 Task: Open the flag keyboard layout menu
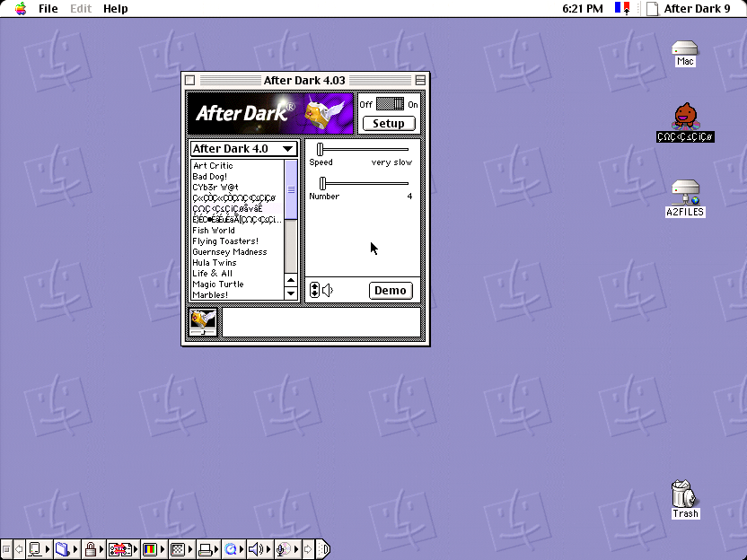(x=622, y=9)
